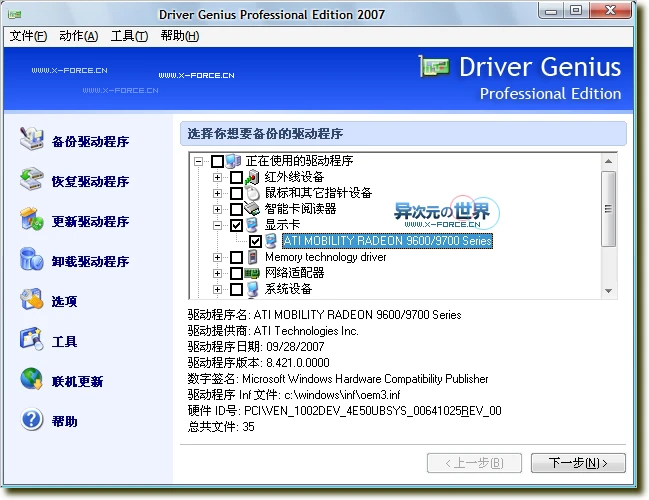Click the ATI Radeon device icon
Viewport: 649px width, 500px height.
[x=271, y=241]
